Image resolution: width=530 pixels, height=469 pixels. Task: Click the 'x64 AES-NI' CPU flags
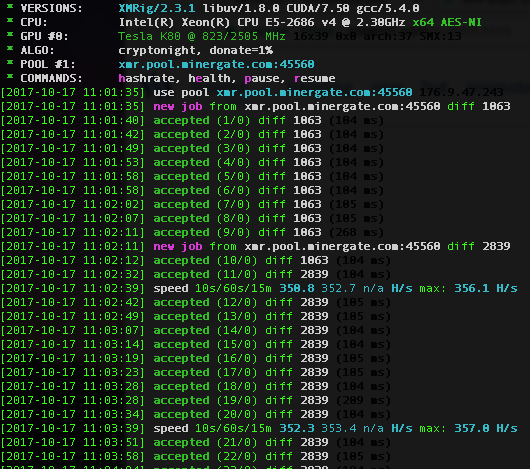pyautogui.click(x=447, y=22)
